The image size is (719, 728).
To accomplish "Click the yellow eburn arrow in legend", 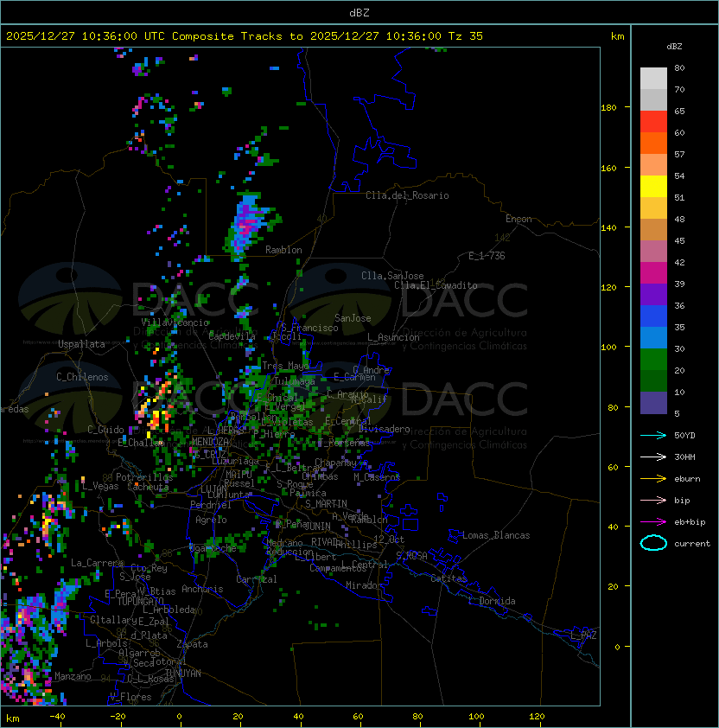I will pos(653,478).
